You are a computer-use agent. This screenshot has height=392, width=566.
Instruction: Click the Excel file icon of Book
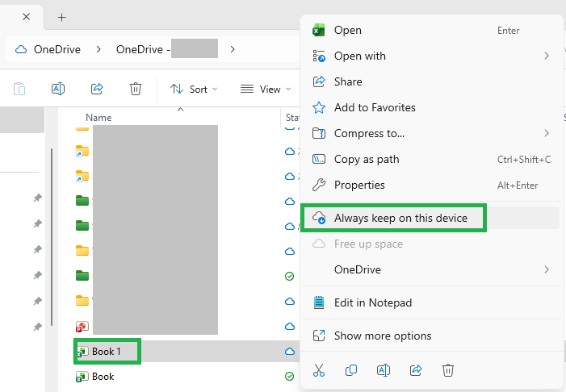[x=82, y=377]
